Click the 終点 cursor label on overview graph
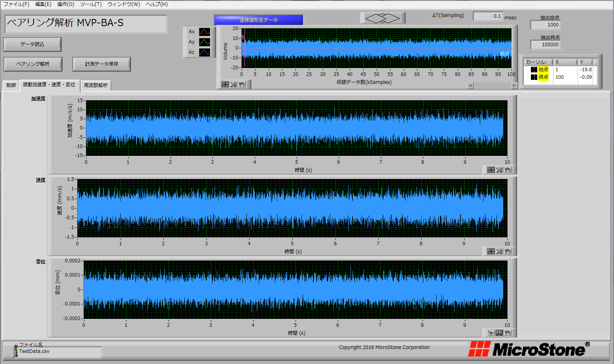This screenshot has width=614, height=364. pos(505,53)
